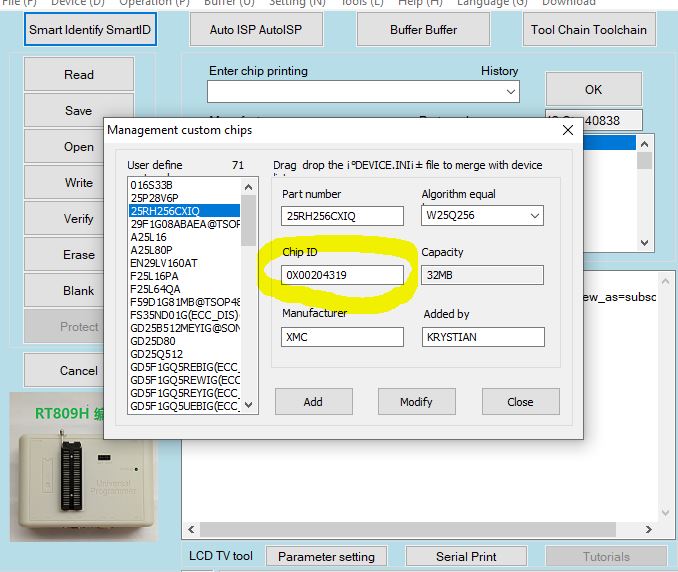The width and height of the screenshot is (678, 572).
Task: Open the Buffer Buffer window
Action: (x=423, y=29)
